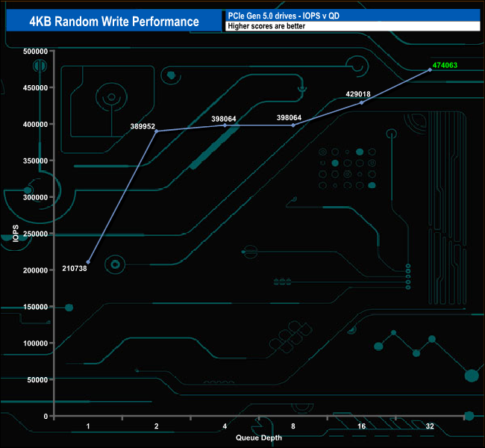Click the x-axis label 1
Image resolution: width=485 pixels, height=448 pixels.
[88, 426]
